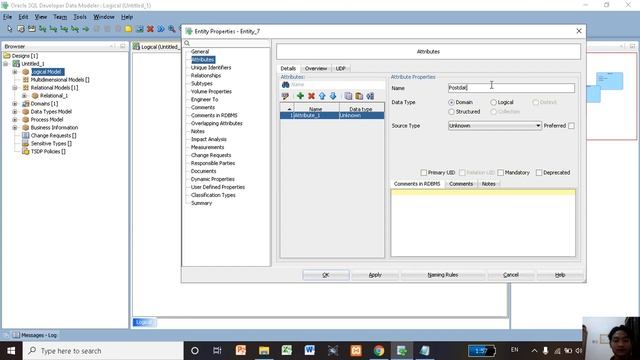Click the yellow note toolbar icon
This screenshot has height=360, width=640.
129,29
